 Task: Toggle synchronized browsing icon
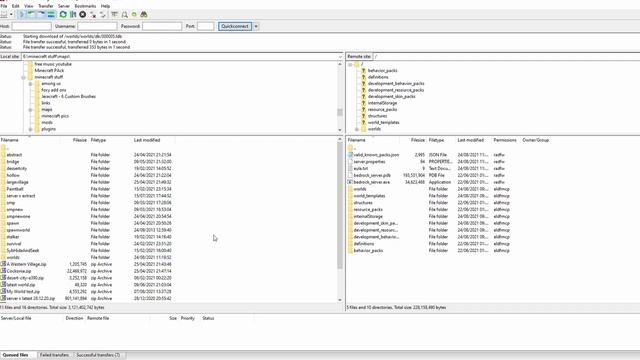click(134, 15)
